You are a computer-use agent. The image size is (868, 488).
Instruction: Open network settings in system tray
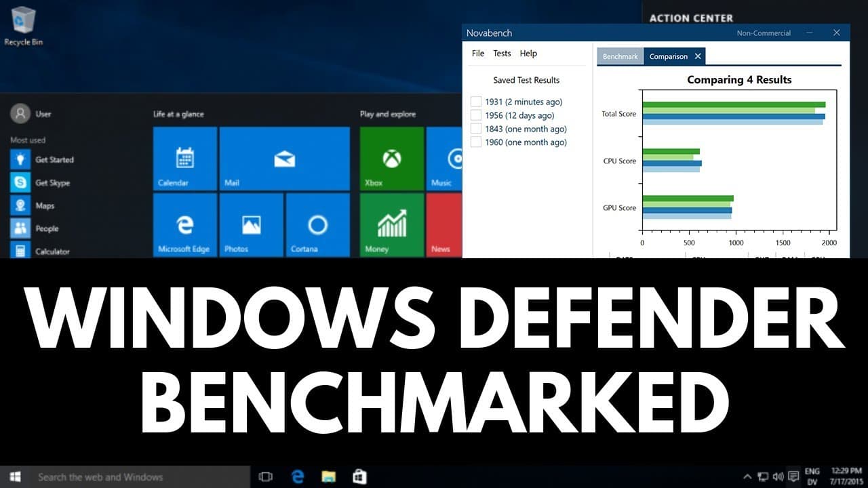coord(763,476)
